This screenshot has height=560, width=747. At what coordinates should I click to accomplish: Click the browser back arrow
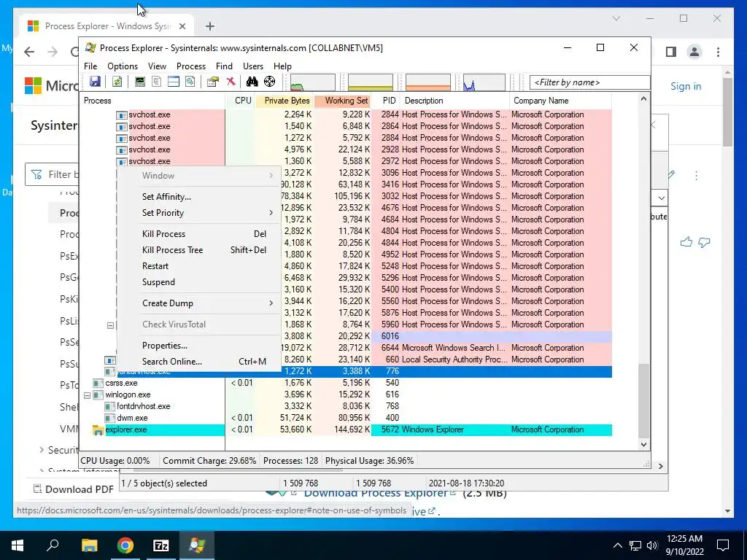coord(29,52)
